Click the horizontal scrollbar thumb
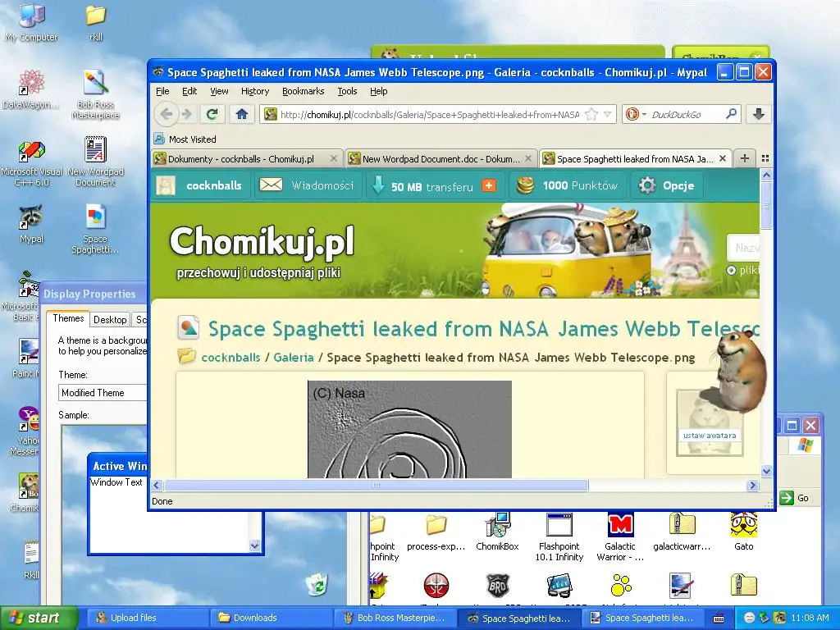This screenshot has width=840, height=630. pos(376,486)
